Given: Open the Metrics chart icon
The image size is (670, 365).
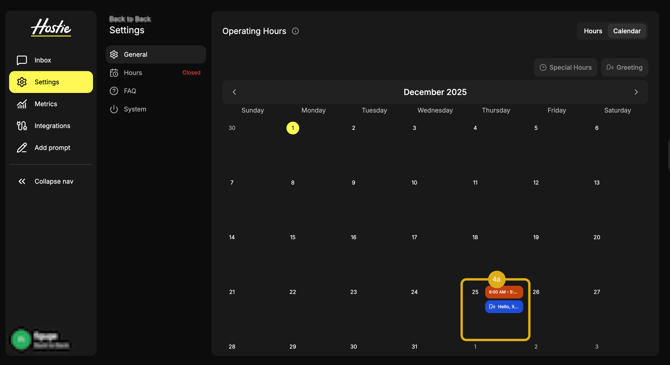Looking at the screenshot, I should coord(22,104).
